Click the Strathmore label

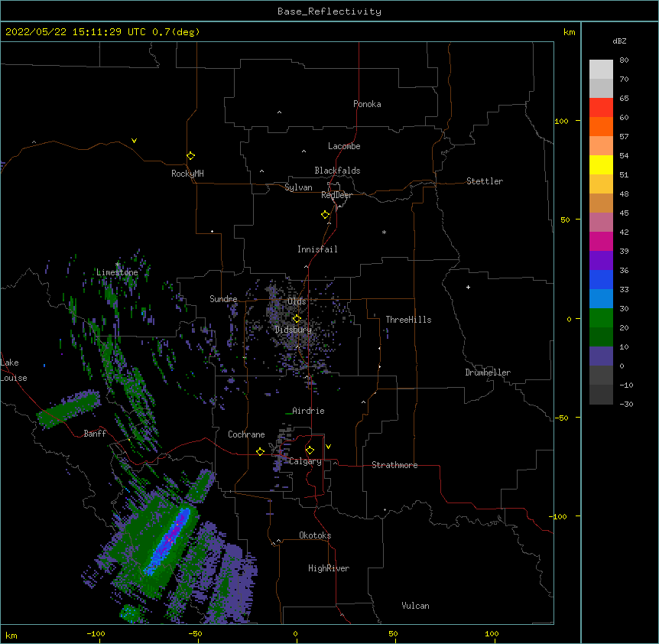pos(394,465)
